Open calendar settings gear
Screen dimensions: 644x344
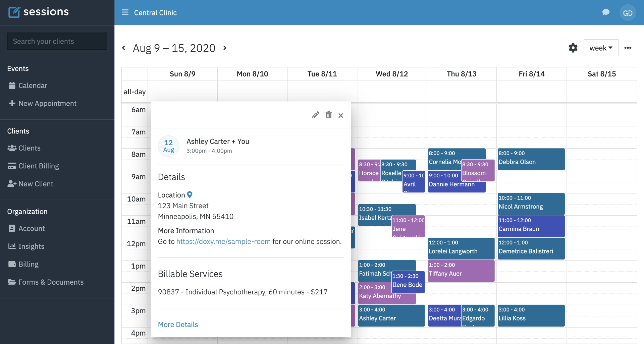[x=573, y=48]
